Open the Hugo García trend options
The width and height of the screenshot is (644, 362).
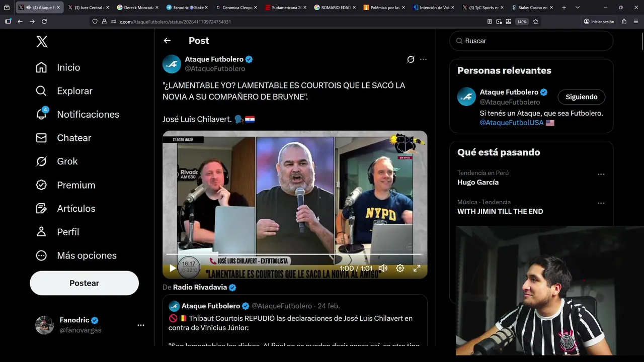[x=601, y=174]
